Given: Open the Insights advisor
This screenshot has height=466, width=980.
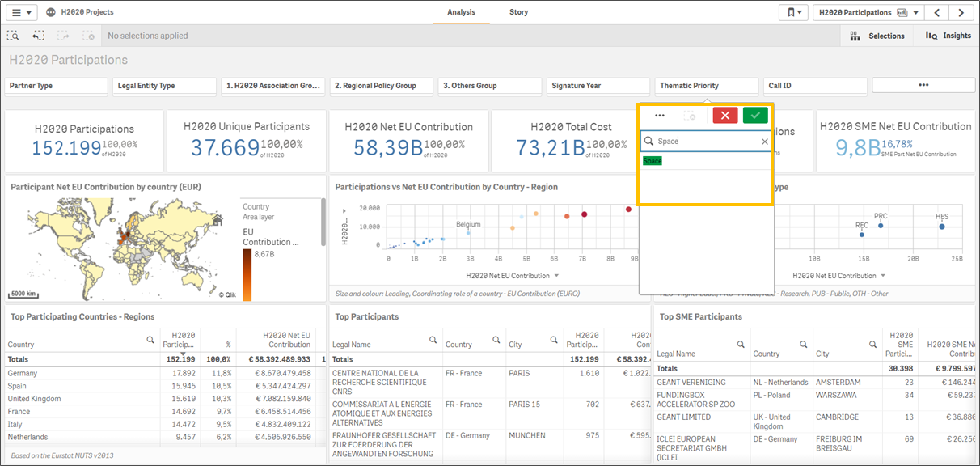Looking at the screenshot, I should [x=948, y=36].
